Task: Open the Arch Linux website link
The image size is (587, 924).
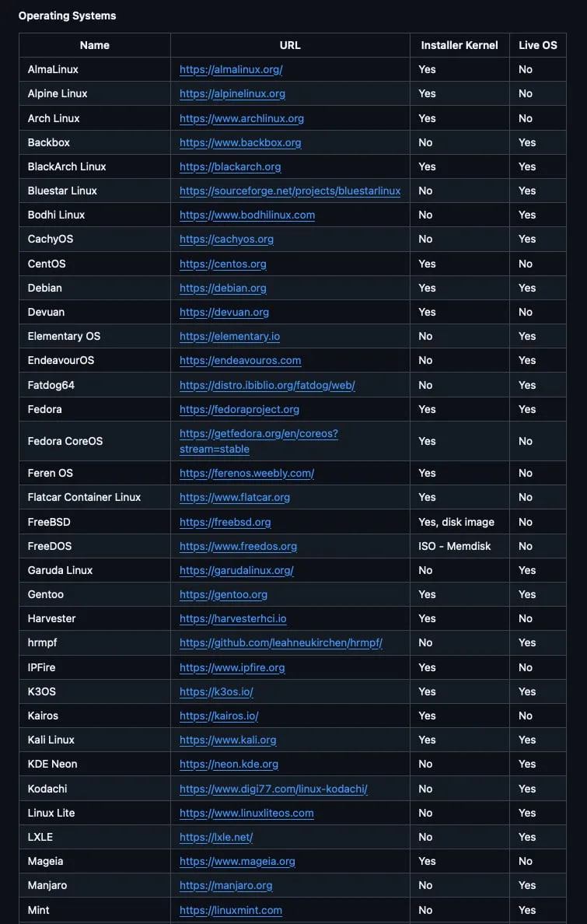Action: 242,118
